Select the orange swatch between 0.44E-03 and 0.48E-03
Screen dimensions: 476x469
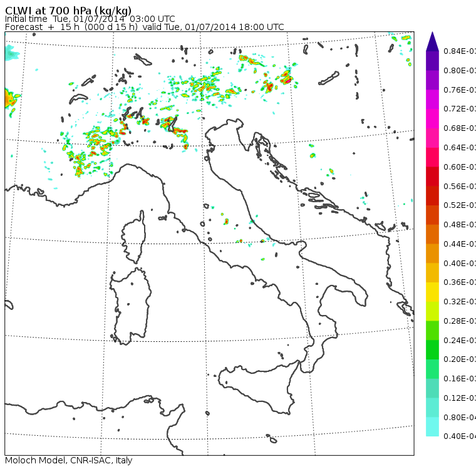[432, 234]
